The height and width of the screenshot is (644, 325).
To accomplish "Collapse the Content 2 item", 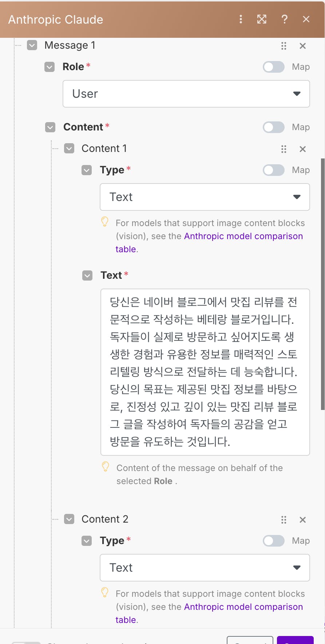I will [x=69, y=519].
